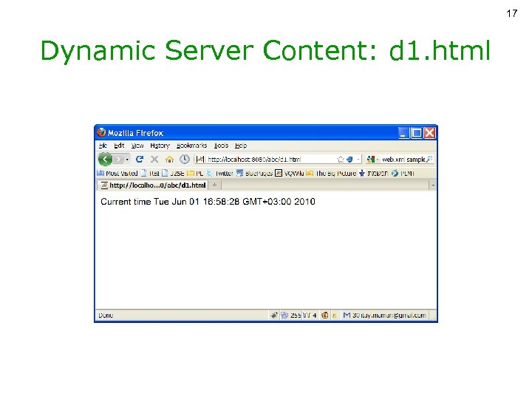Image resolution: width=532 pixels, height=399 pixels.
Task: Go to the Home page icon
Action: (x=169, y=159)
